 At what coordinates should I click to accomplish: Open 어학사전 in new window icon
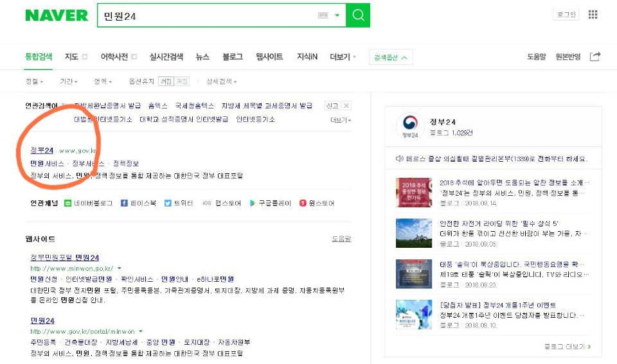click(x=134, y=56)
